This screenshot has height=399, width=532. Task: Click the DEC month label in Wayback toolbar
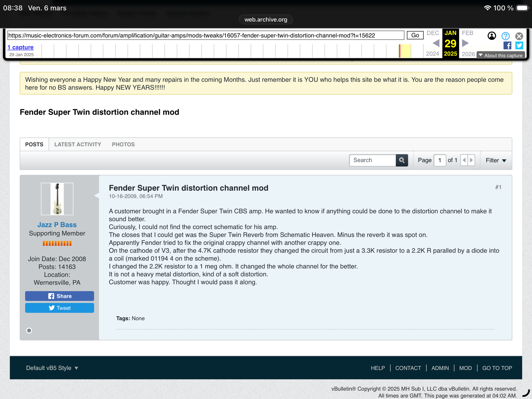pos(433,33)
